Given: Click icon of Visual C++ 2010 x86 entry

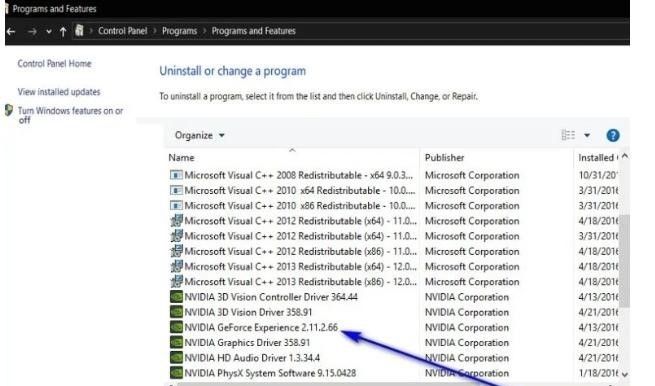Looking at the screenshot, I should [x=176, y=206].
